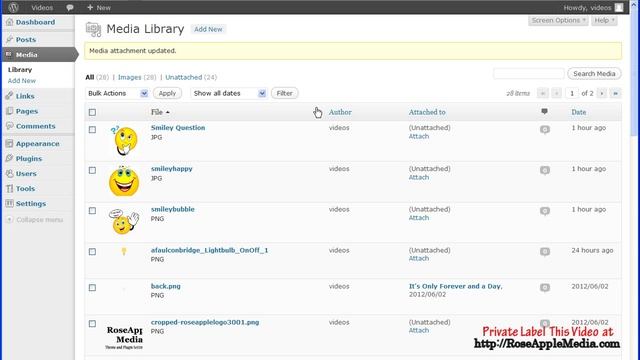Click the Media Library header icon

coord(93,29)
